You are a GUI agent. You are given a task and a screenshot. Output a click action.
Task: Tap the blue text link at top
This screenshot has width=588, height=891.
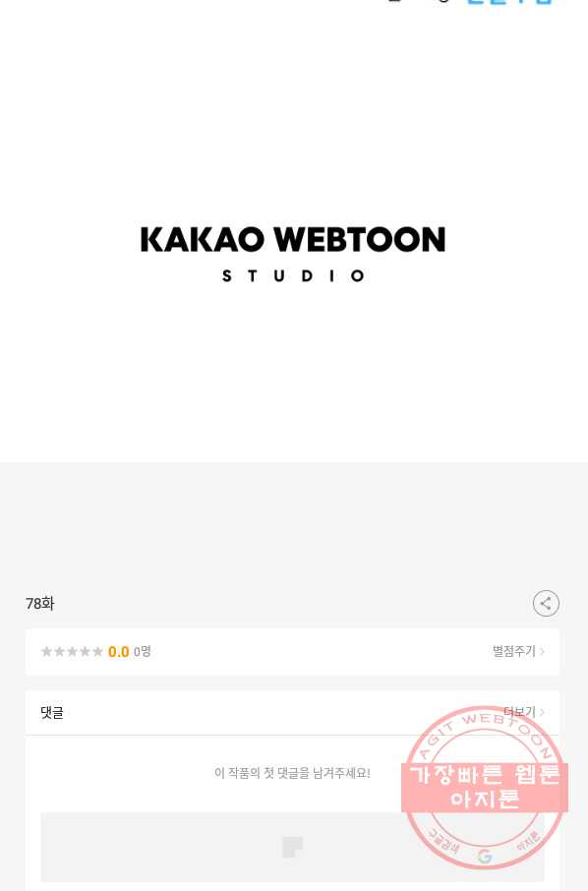tap(509, 2)
